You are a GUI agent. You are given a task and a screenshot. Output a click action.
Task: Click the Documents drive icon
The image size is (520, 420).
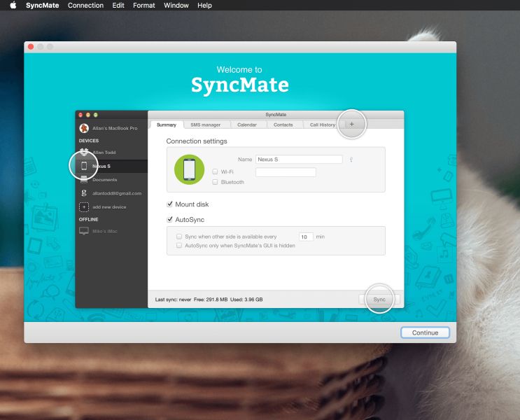[84, 179]
